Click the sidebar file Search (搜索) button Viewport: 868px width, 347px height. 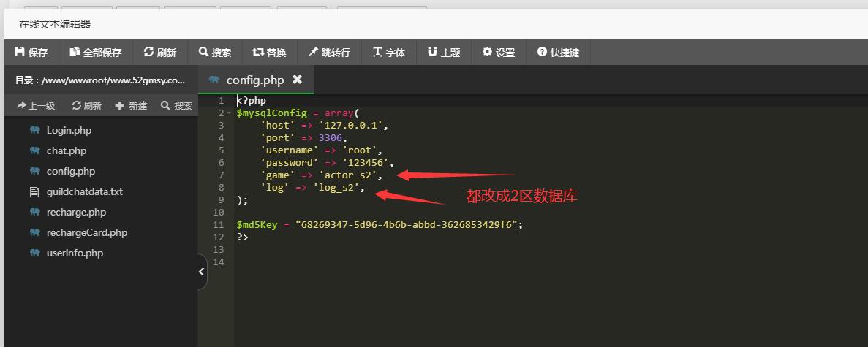tap(176, 106)
